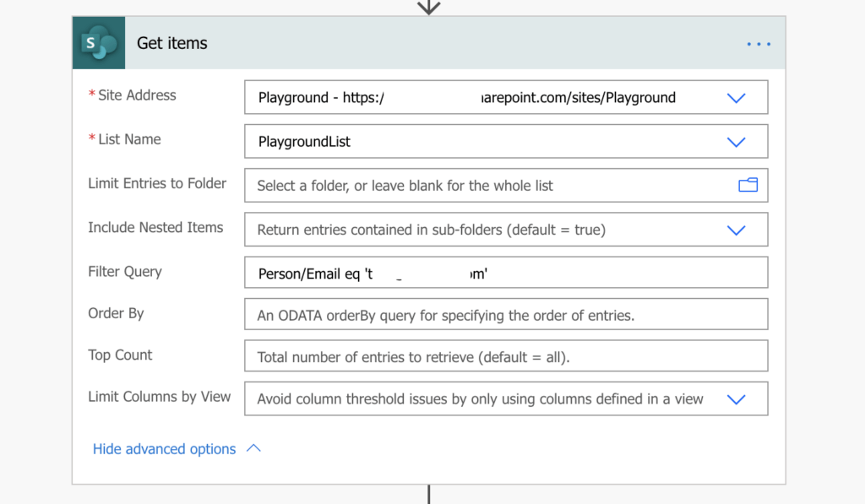The height and width of the screenshot is (504, 865).
Task: Click the Limit Columns by View dropdown chevron
Action: coord(736,398)
